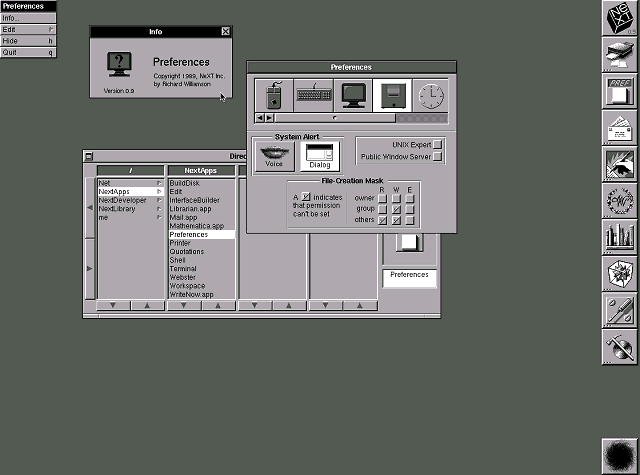Choose Hide from the Preferences menu

point(28,41)
